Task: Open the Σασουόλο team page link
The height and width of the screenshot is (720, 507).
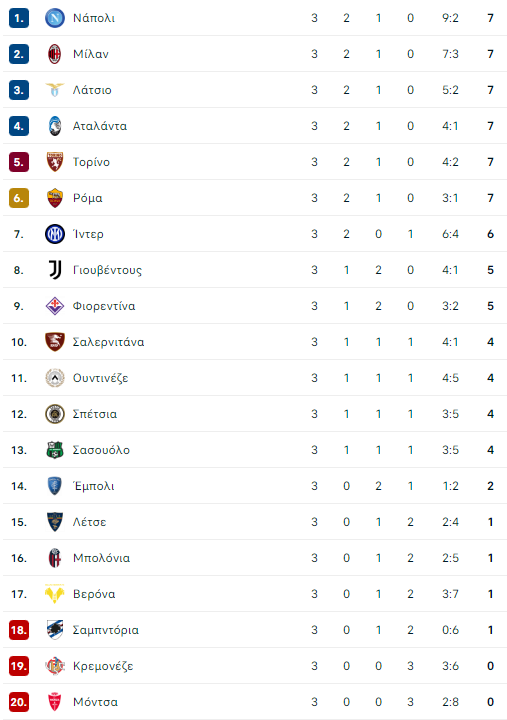Action: click(101, 450)
